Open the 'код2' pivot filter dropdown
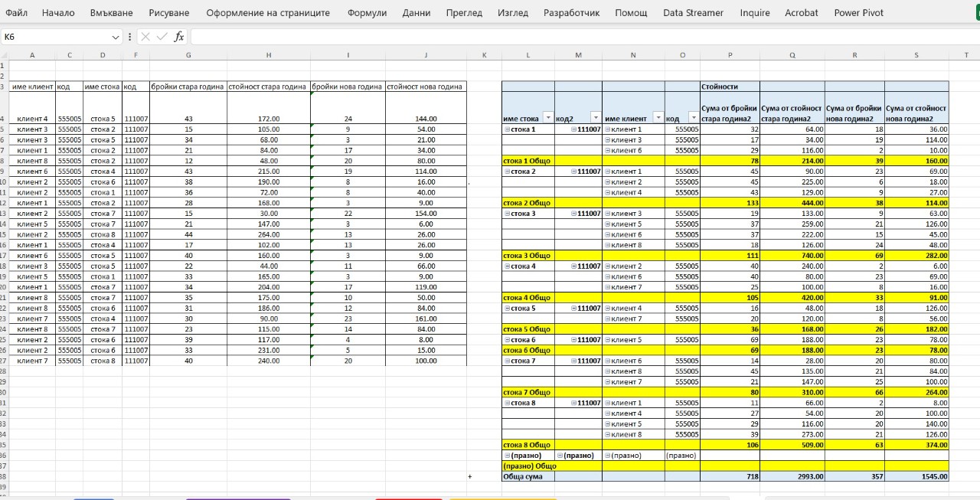The width and height of the screenshot is (980, 500). point(594,119)
